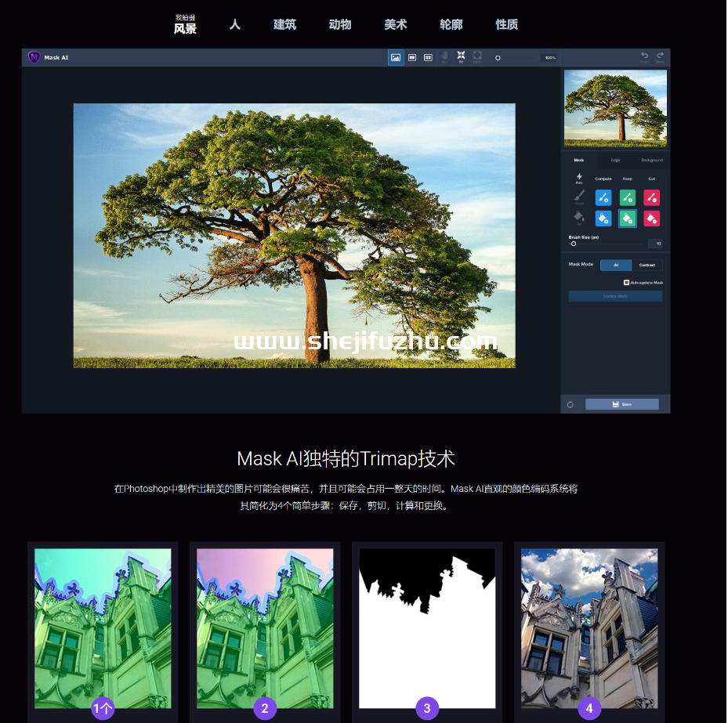Viewport: 728px width, 723px height.
Task: Click the 'Cut' column label
Action: (651, 179)
